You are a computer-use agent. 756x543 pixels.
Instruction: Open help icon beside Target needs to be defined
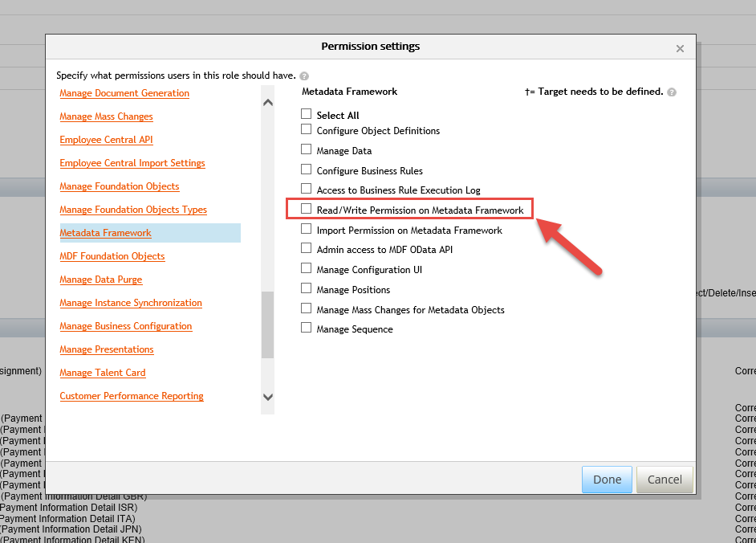(672, 92)
